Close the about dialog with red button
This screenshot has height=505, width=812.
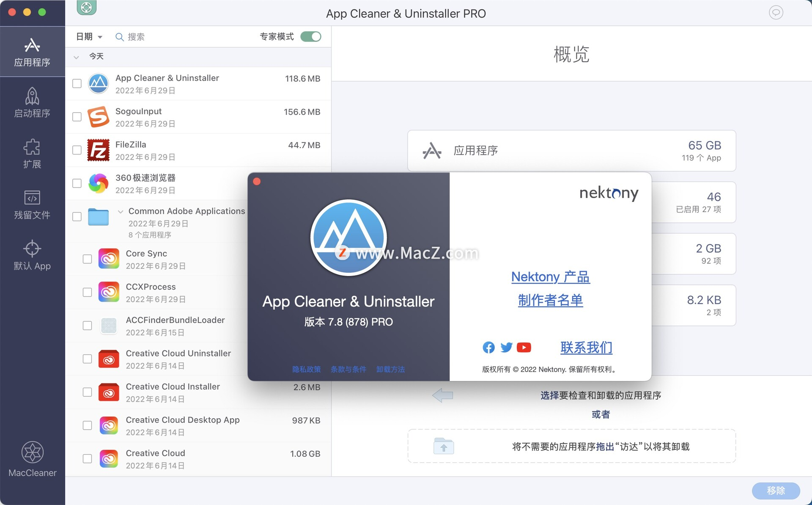pos(257,182)
